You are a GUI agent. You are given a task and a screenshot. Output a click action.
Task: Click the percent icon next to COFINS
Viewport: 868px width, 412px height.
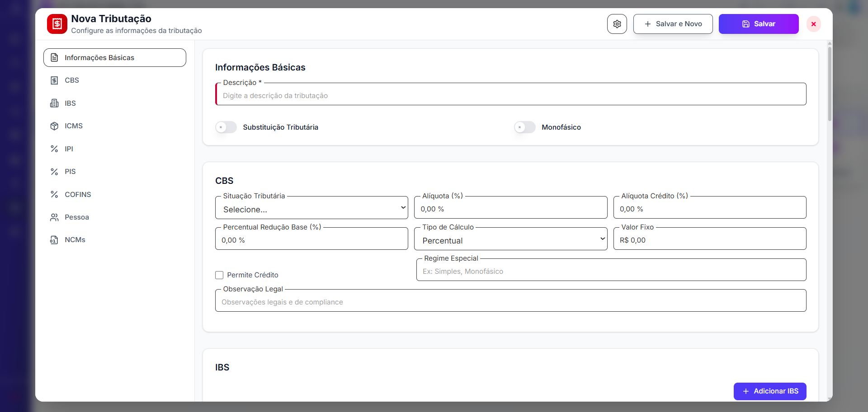[54, 194]
